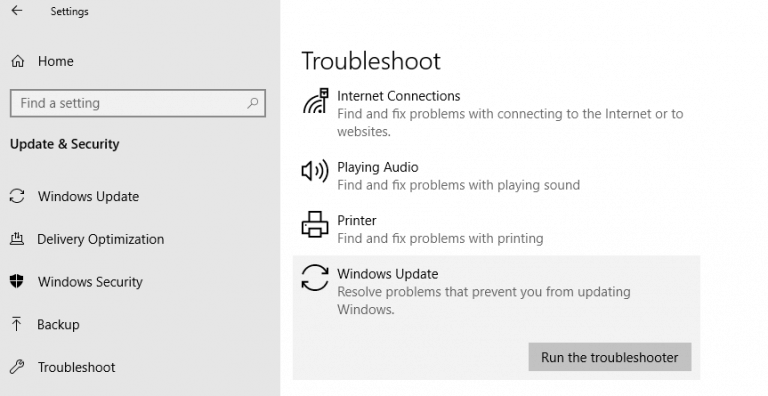This screenshot has width=768, height=396.
Task: Expand the Playing Audio troubleshooter item
Action: click(x=496, y=175)
